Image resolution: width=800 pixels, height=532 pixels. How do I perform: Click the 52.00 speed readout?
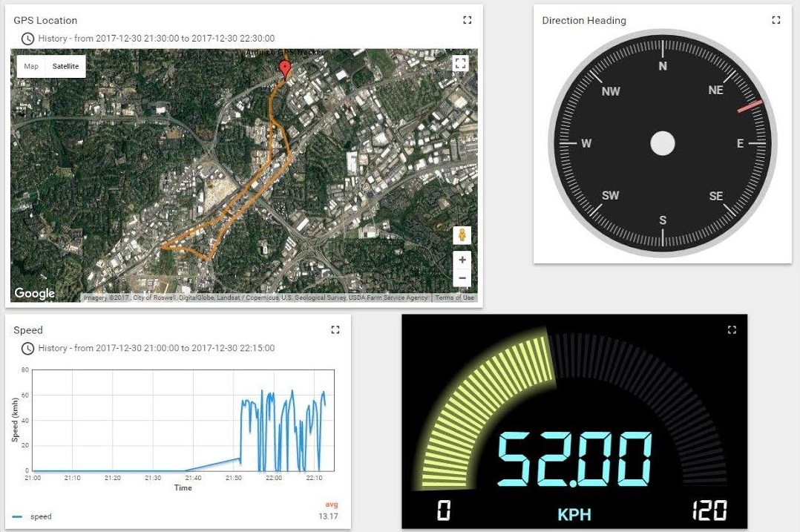574,459
